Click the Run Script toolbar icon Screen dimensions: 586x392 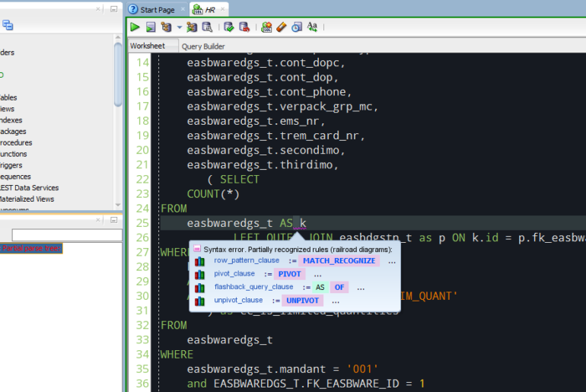point(151,27)
